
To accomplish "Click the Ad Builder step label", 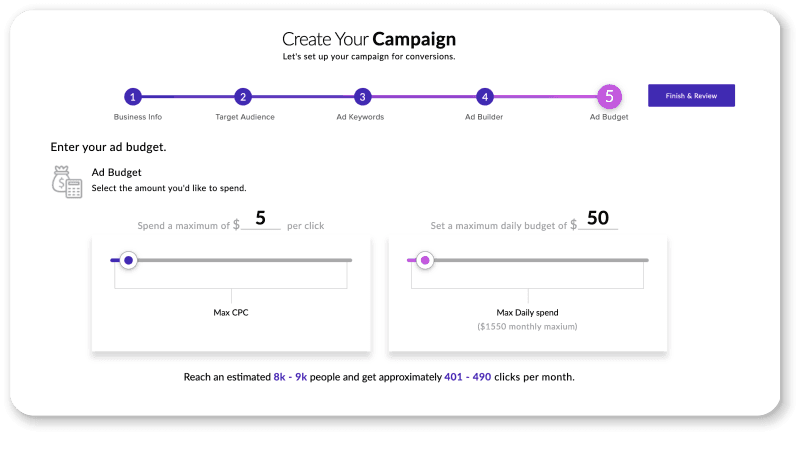I will (x=484, y=117).
